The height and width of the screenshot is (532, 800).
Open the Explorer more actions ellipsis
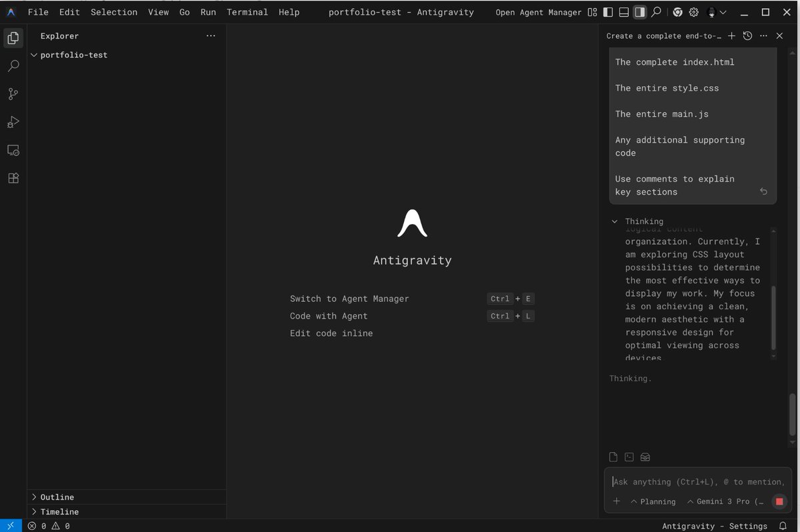pyautogui.click(x=211, y=36)
